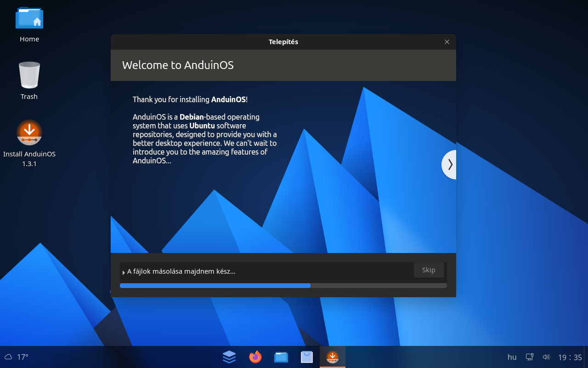Viewport: 588px width, 368px height.
Task: Open the clock showing 19:35
Action: [570, 357]
